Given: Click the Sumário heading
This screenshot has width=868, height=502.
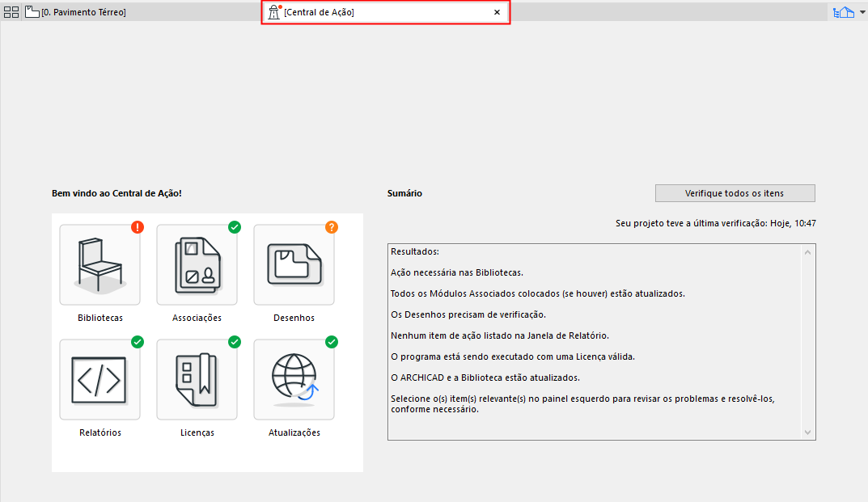Looking at the screenshot, I should [404, 193].
